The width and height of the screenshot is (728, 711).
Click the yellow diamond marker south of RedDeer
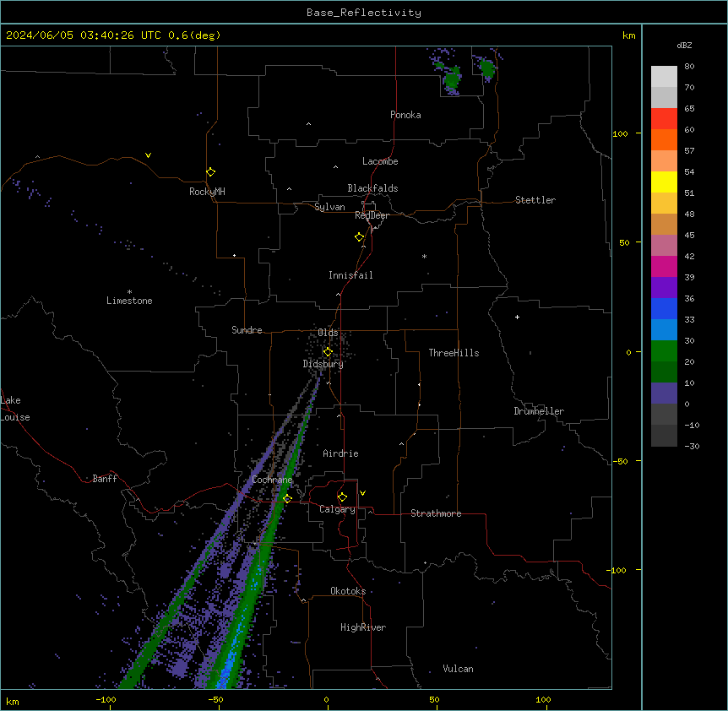click(x=360, y=237)
